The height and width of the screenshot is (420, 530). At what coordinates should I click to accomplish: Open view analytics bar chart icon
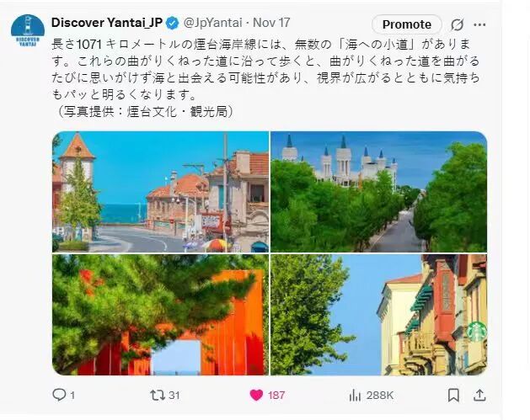(355, 395)
